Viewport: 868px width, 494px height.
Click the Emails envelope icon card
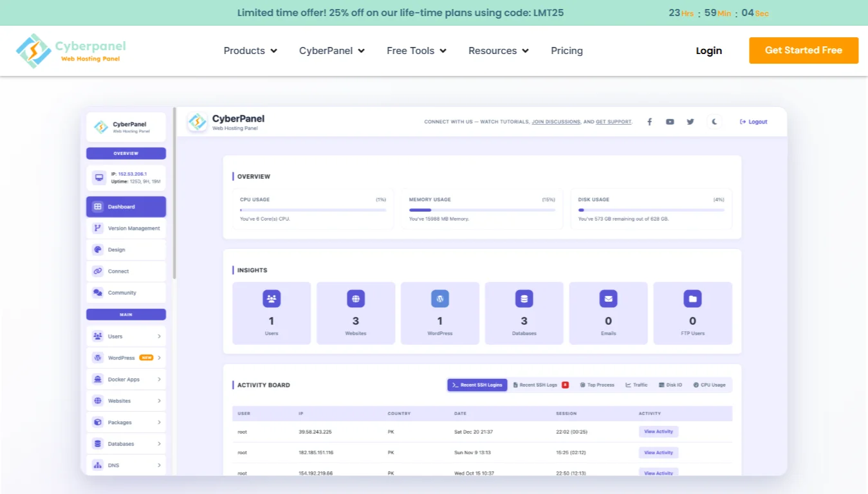[609, 298]
